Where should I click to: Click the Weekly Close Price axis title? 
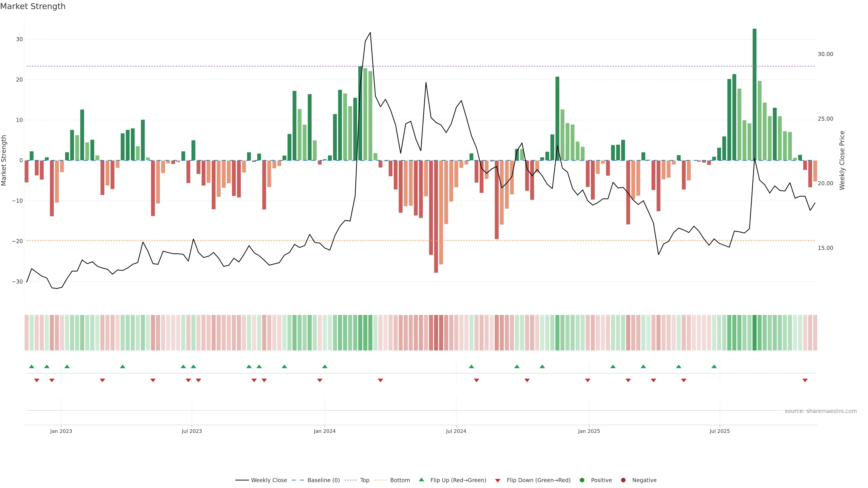[842, 160]
